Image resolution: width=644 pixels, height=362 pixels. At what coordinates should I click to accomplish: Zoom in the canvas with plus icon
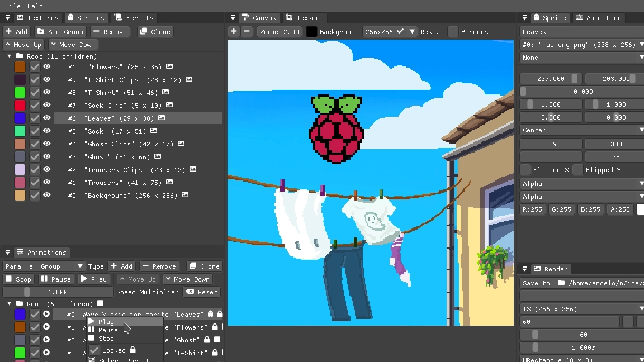[x=234, y=32]
